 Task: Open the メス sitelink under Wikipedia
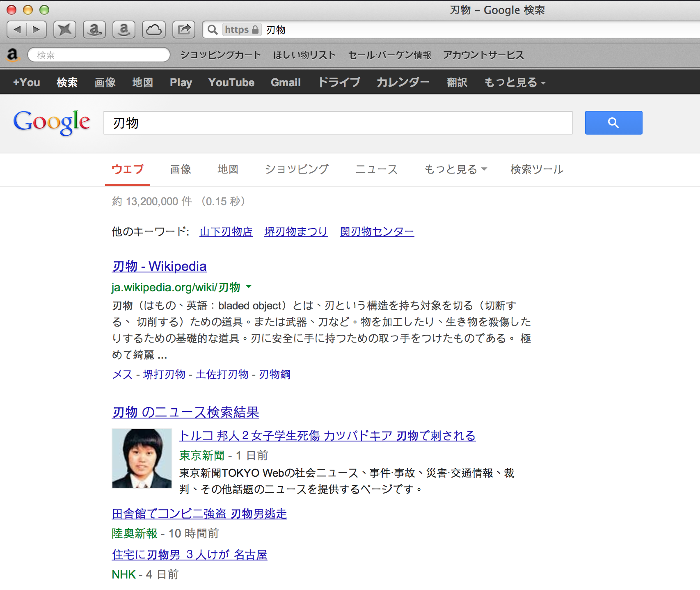(122, 374)
